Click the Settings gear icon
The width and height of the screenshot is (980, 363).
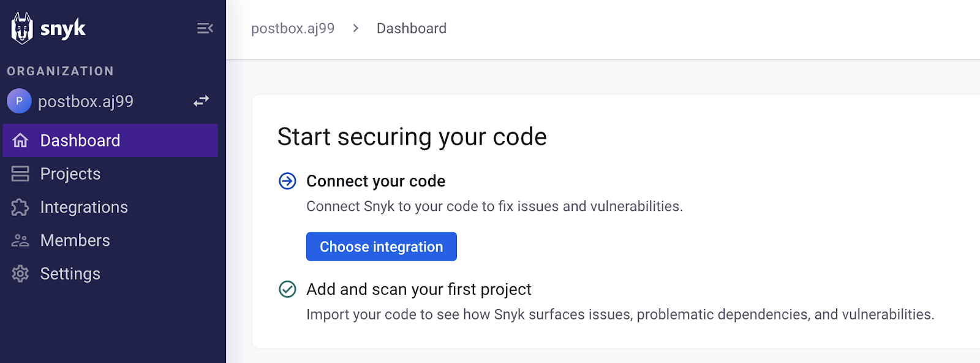click(x=20, y=273)
